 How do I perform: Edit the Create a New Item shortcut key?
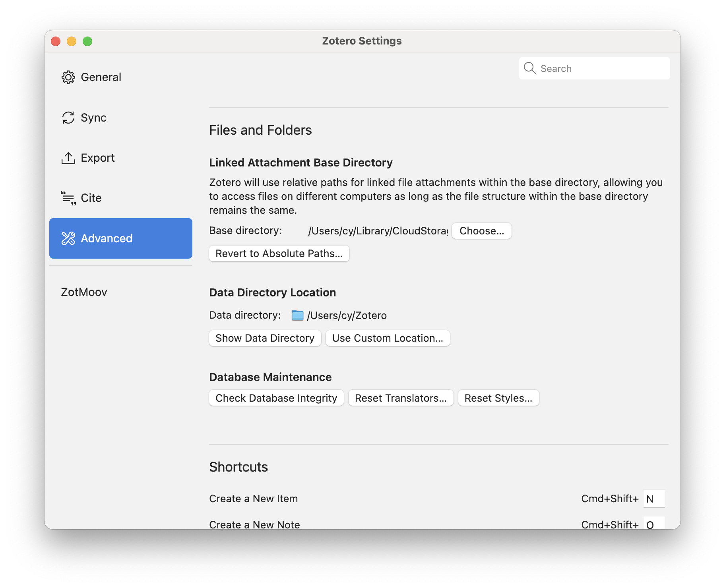654,499
